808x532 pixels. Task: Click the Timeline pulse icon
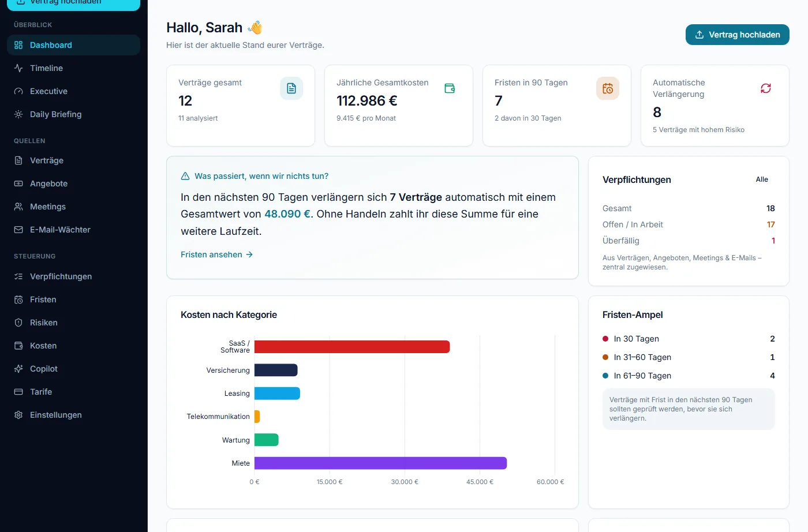18,68
